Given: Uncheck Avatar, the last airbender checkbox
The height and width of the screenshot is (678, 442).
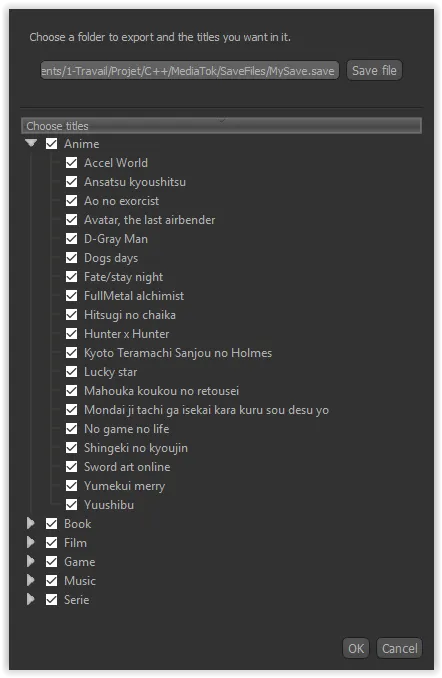Looking at the screenshot, I should point(71,220).
